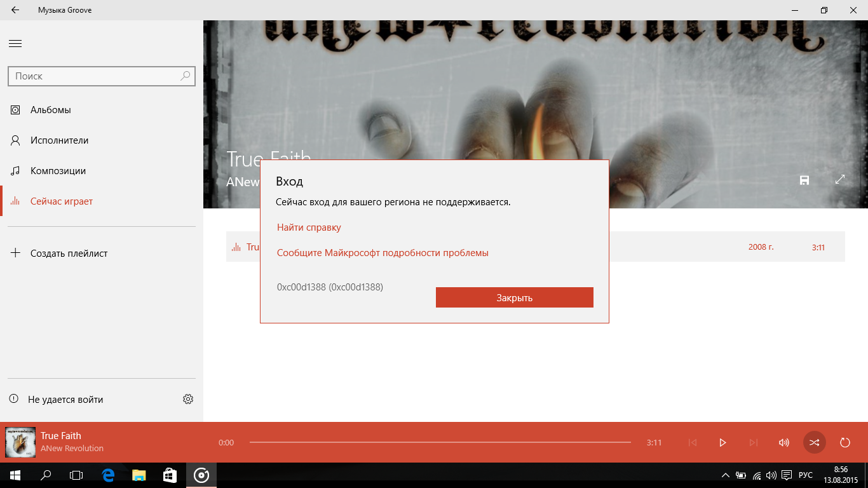Open File Explorer from taskbar
The height and width of the screenshot is (488, 868).
tap(139, 475)
